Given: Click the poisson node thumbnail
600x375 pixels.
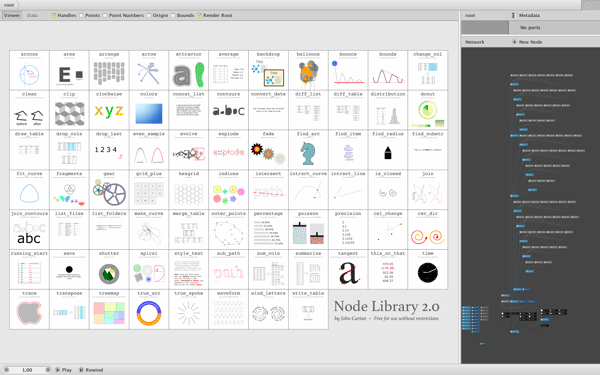Looking at the screenshot, I should tap(308, 230).
